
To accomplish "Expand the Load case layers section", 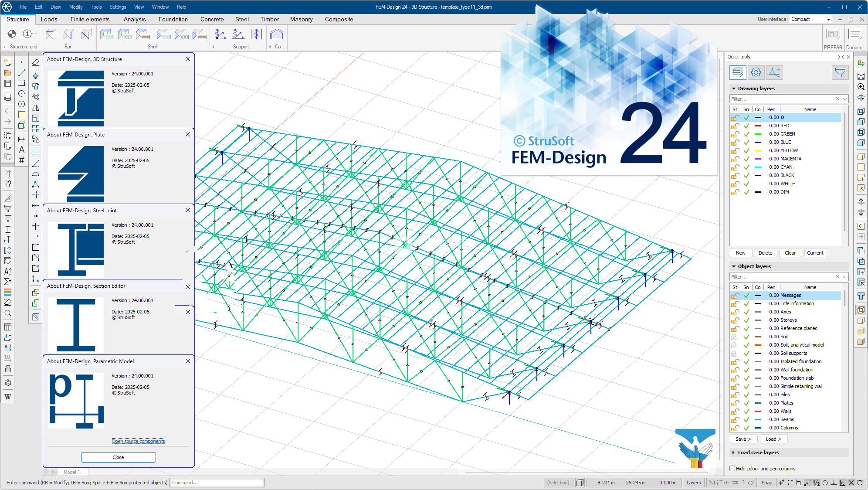I will tap(734, 453).
